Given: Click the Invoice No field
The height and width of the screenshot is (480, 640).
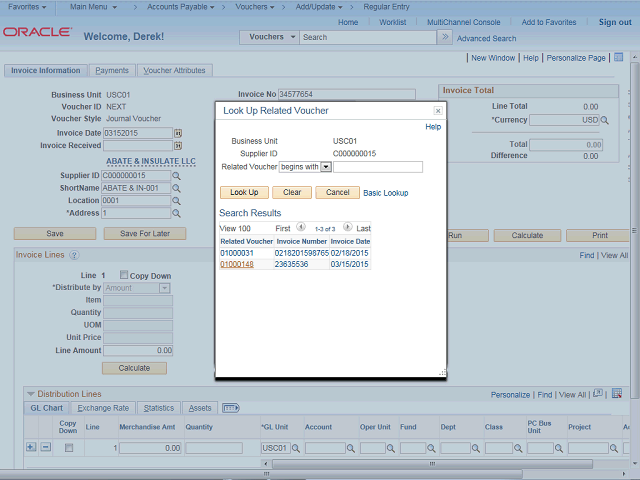Looking at the screenshot, I should tap(347, 94).
